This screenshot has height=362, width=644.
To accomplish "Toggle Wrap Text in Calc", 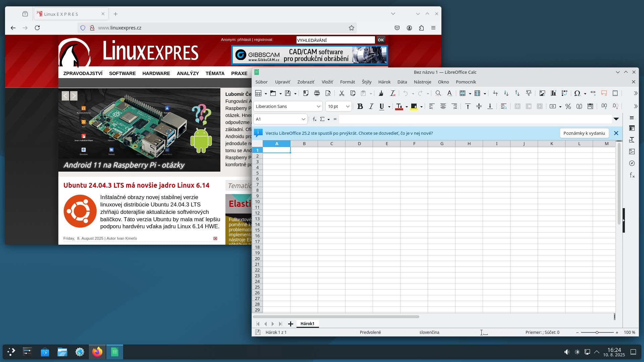I will click(x=503, y=107).
